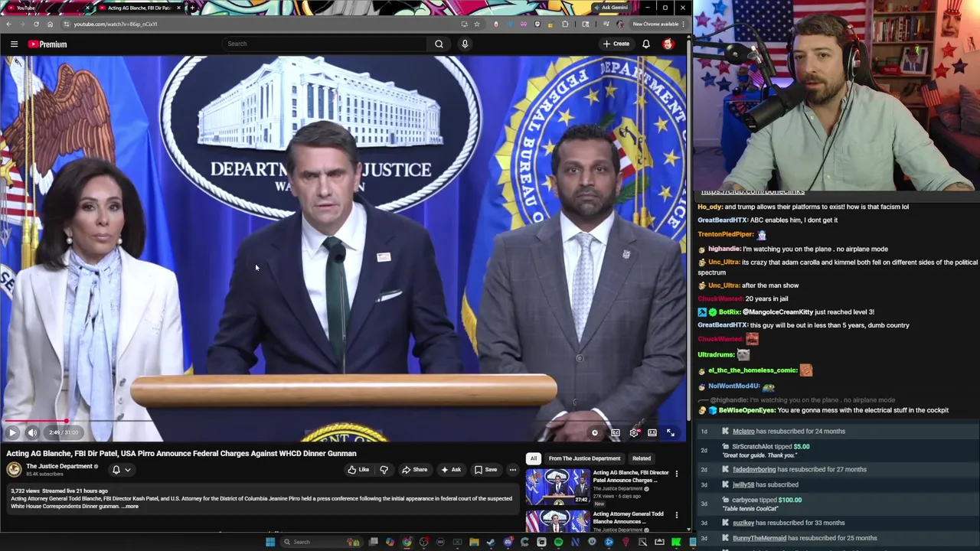The height and width of the screenshot is (551, 980).
Task: Open YouTube notifications bell in header
Action: (x=646, y=44)
